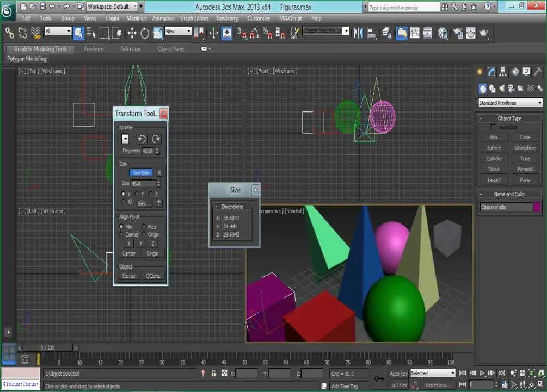This screenshot has height=392, width=547.
Task: Click the Mirror tool icon
Action: pos(358,33)
